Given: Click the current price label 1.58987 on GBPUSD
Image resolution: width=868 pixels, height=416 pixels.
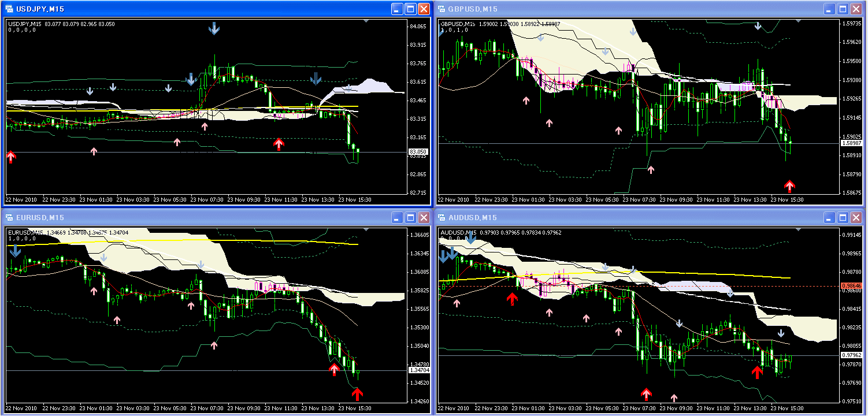Looking at the screenshot, I should coord(850,143).
